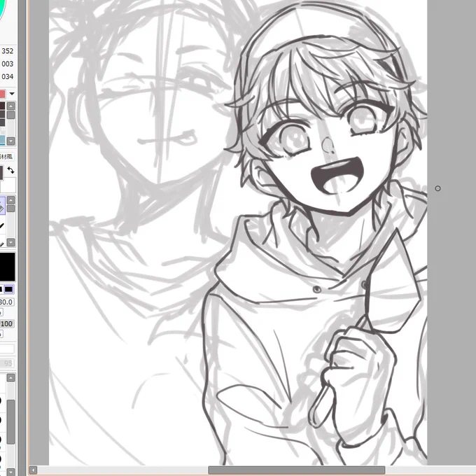Click the density value showing 100
This screenshot has height=476, width=476.
coord(7,324)
